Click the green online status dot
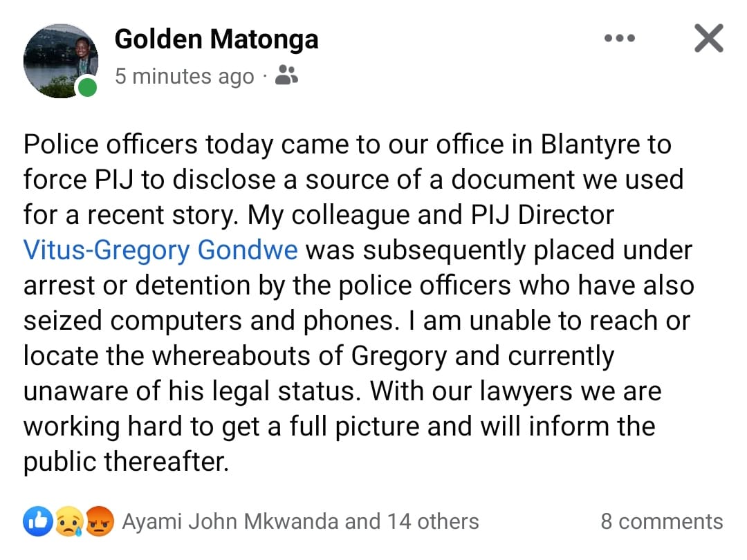Screen dimensions: 747x560 coord(87,88)
